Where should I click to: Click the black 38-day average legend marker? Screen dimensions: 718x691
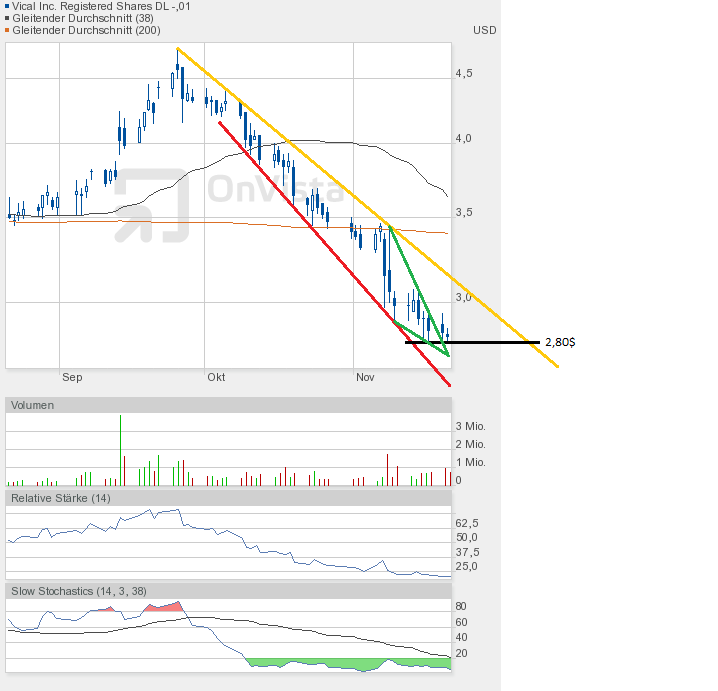7,18
